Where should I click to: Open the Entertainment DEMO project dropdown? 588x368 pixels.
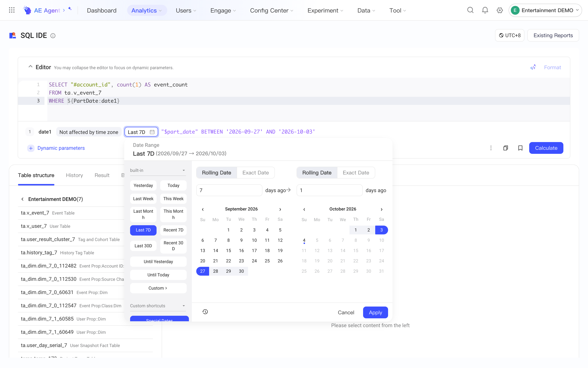545,10
